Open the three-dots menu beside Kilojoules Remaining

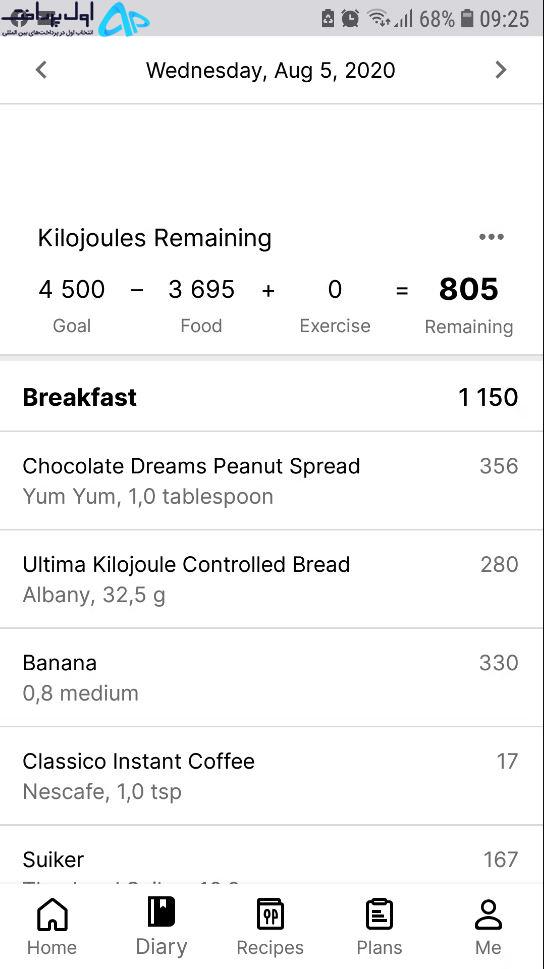[x=491, y=237]
